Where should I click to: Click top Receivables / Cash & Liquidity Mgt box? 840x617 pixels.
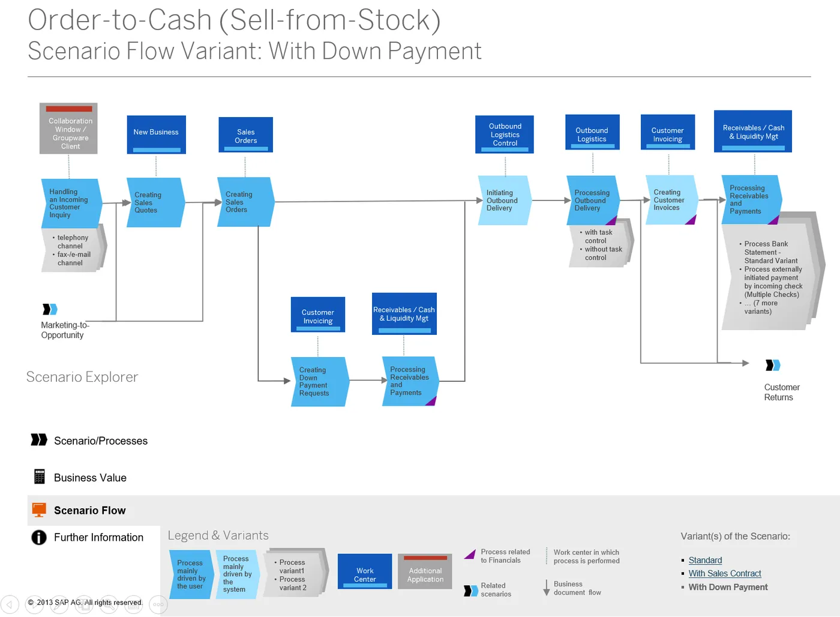[x=753, y=131]
